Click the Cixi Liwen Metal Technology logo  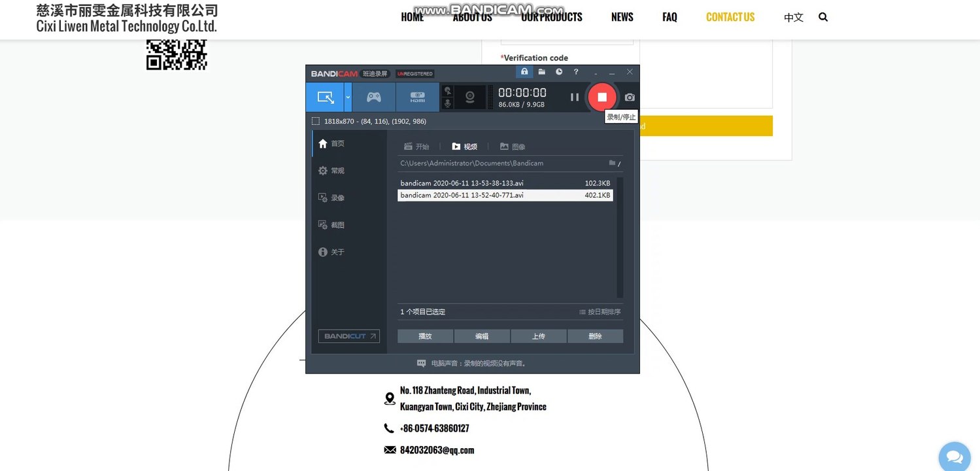pyautogui.click(x=127, y=18)
